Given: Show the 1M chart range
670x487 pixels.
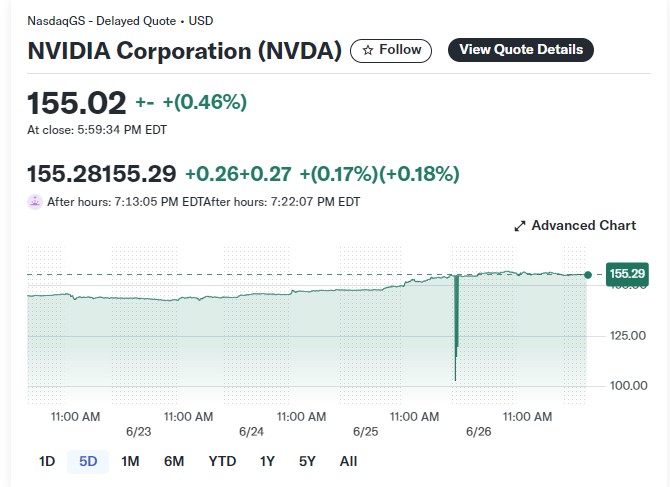Looking at the screenshot, I should (130, 461).
